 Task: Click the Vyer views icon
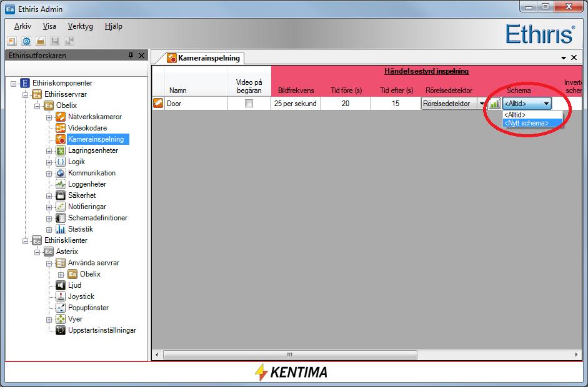[61, 319]
